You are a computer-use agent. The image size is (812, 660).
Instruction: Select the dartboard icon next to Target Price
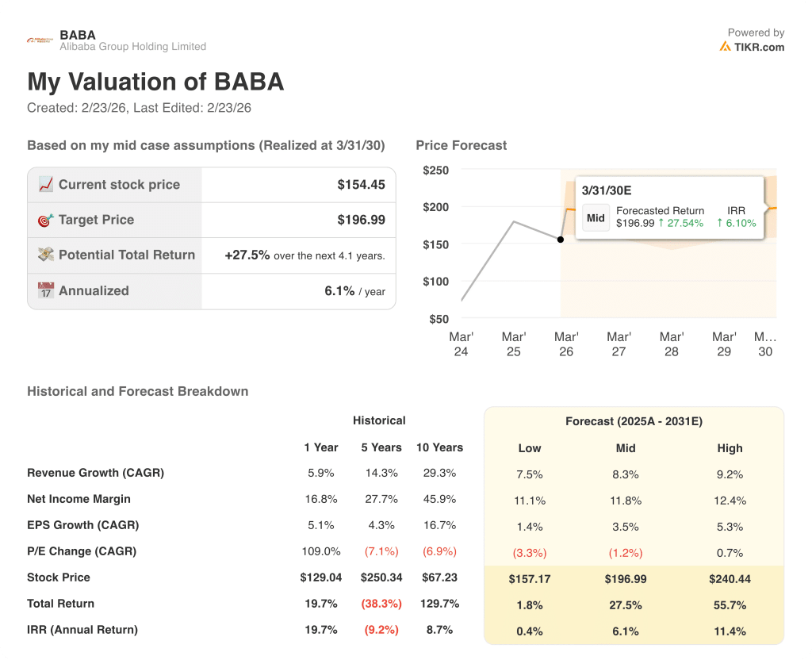[x=44, y=220]
